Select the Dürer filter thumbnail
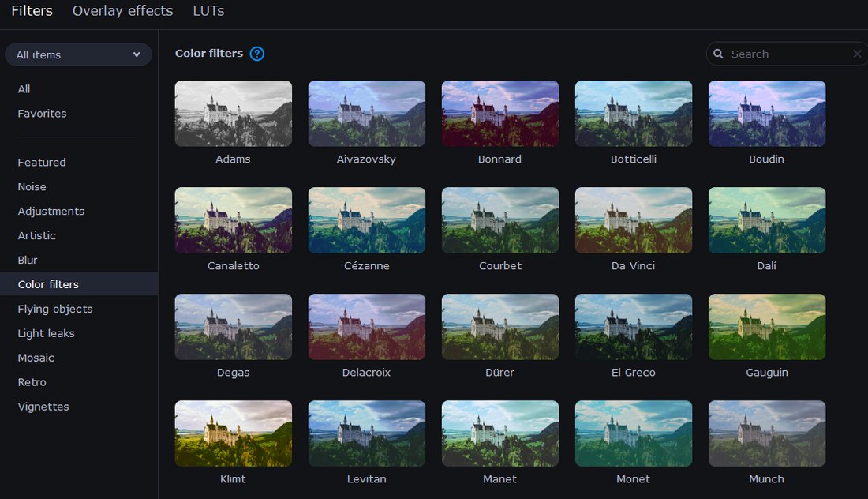 pyautogui.click(x=499, y=327)
